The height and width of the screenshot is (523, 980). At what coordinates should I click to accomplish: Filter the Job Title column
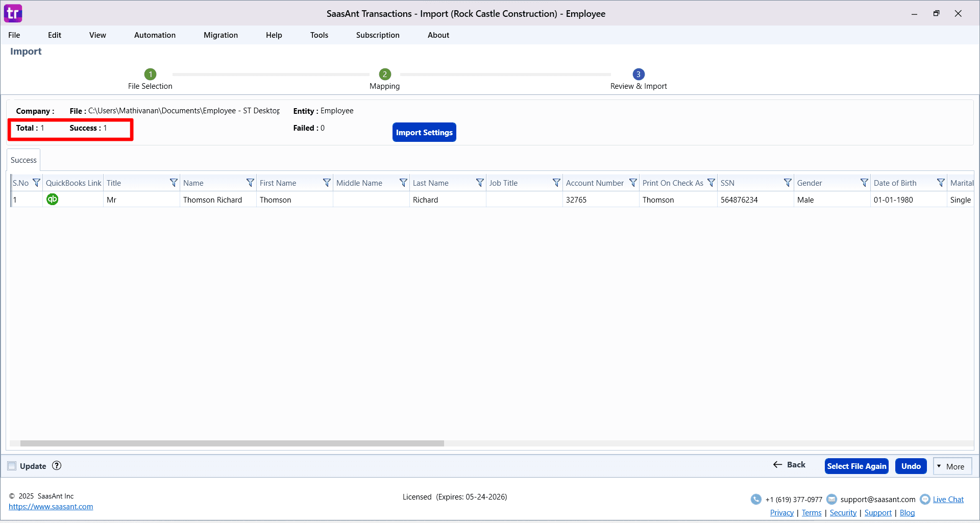tap(556, 183)
